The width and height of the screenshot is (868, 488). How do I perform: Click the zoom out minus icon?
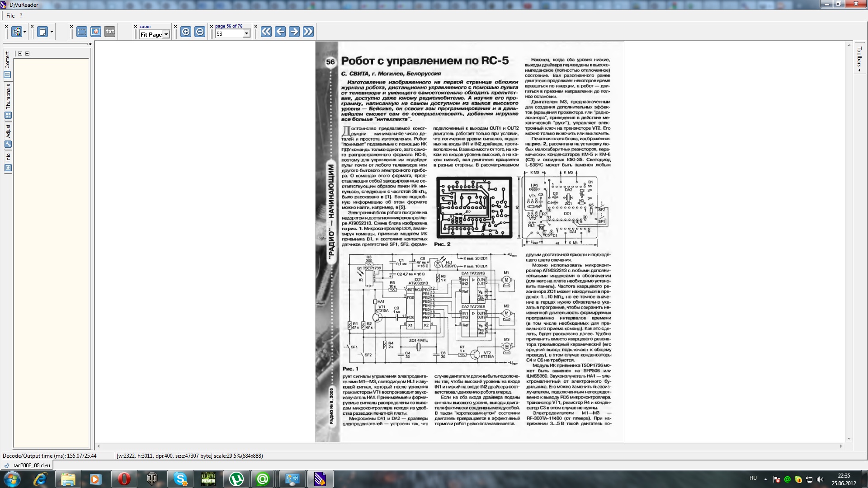pos(200,32)
